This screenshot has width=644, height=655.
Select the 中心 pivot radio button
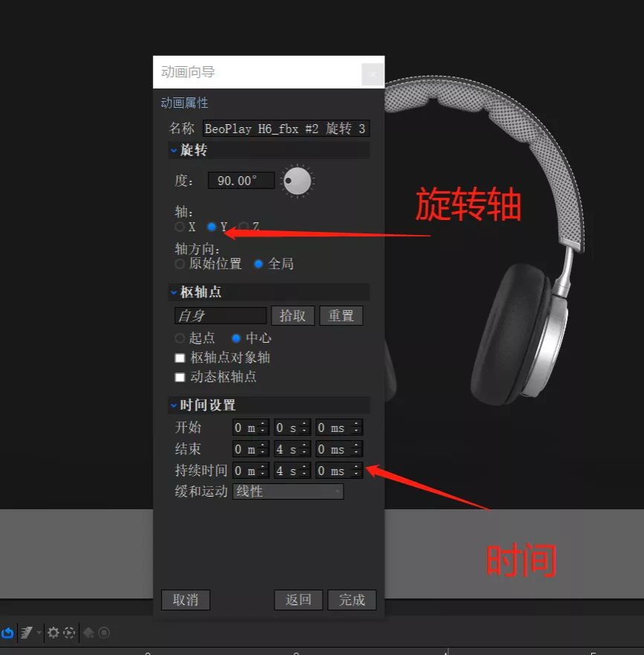236,338
